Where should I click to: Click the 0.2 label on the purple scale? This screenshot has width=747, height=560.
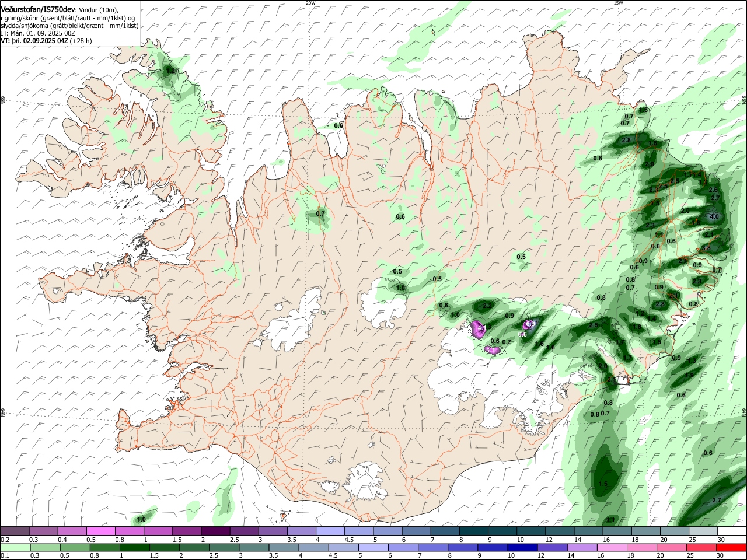pos(5,540)
